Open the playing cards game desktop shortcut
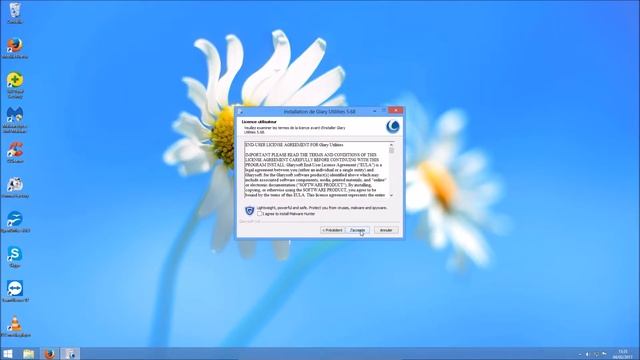640x360 pixels. [15, 187]
